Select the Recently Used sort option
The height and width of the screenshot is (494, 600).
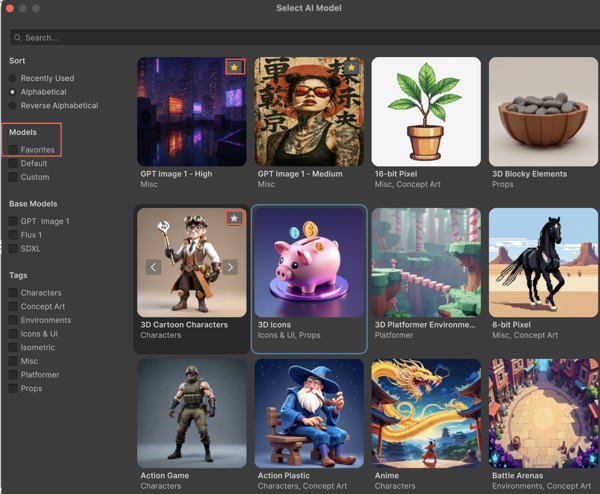click(13, 78)
